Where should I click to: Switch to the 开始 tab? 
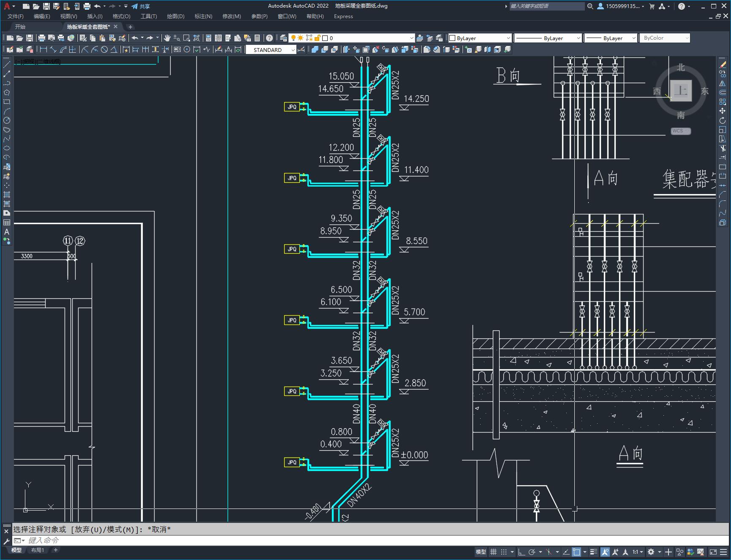point(20,27)
